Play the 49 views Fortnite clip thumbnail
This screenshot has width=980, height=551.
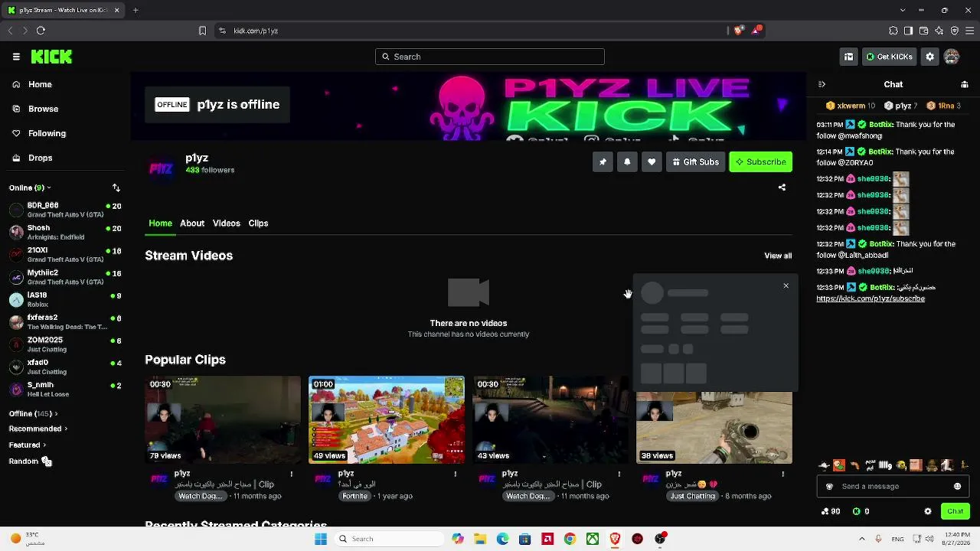click(387, 419)
